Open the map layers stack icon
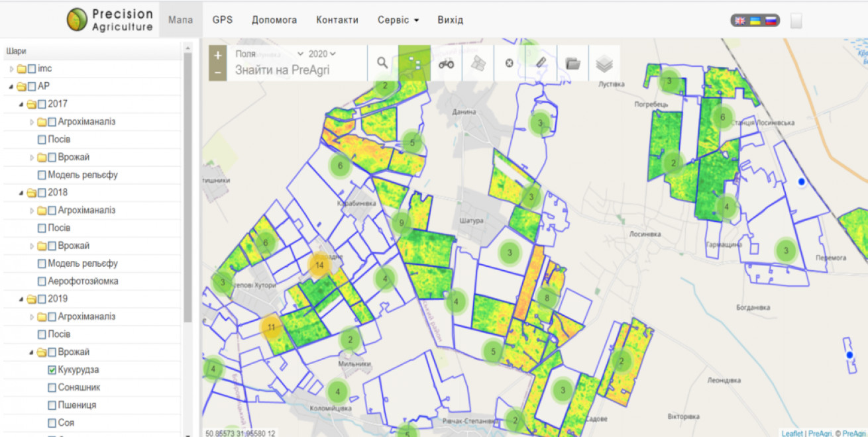Image resolution: width=868 pixels, height=437 pixels. [604, 64]
